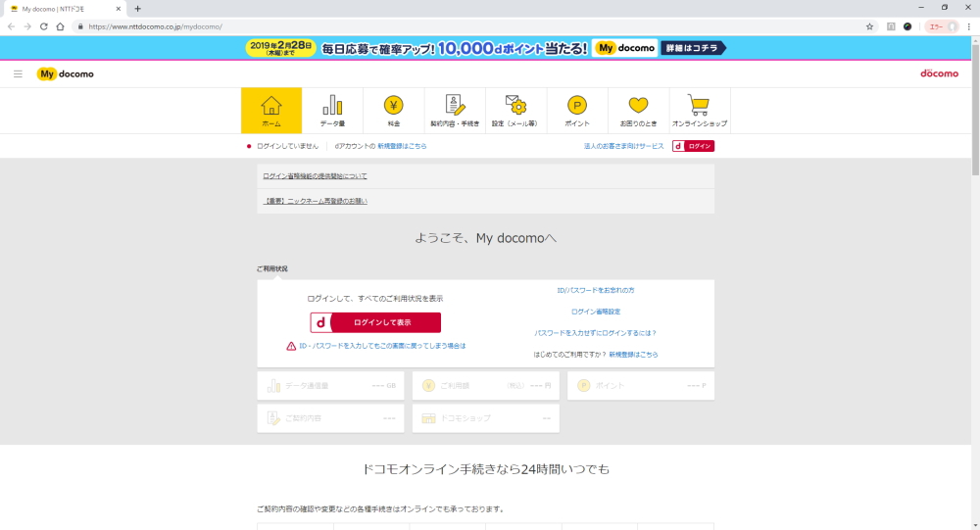
Task: Click the red ログインして表示 button
Action: click(375, 322)
